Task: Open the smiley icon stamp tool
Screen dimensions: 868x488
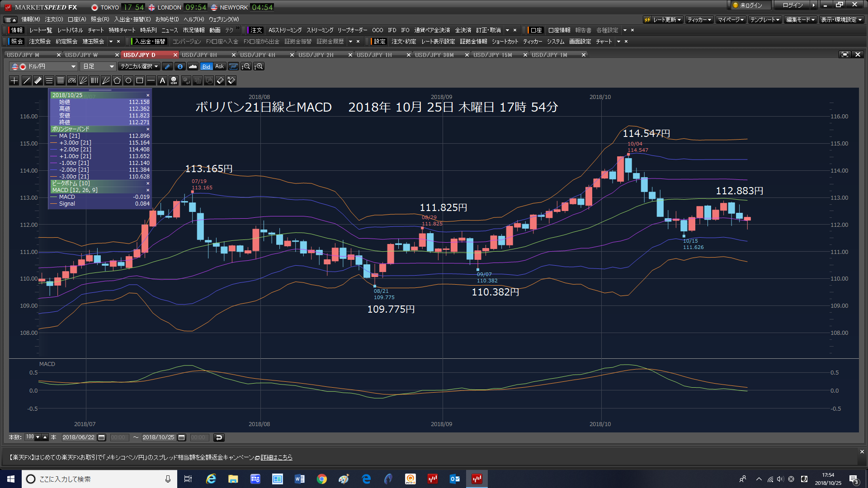Action: click(174, 80)
